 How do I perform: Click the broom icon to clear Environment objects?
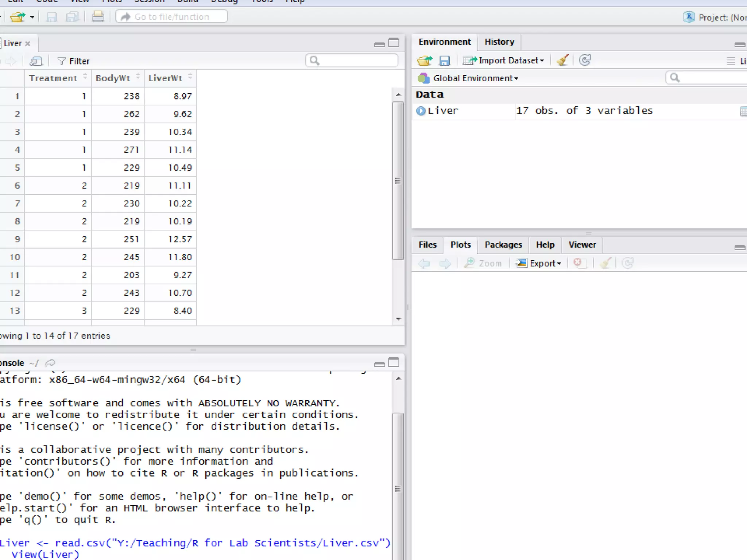coord(562,60)
